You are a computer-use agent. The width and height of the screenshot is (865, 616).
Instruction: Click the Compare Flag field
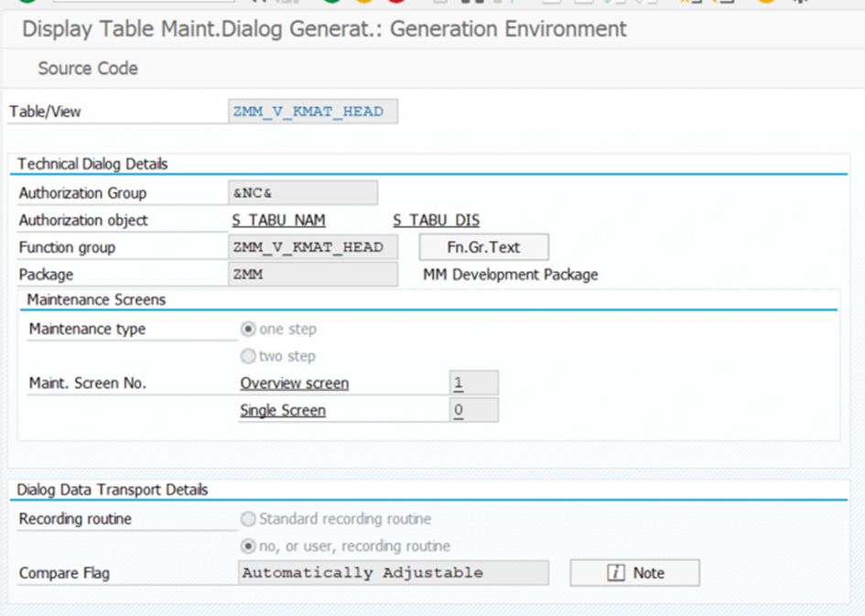[x=393, y=573]
